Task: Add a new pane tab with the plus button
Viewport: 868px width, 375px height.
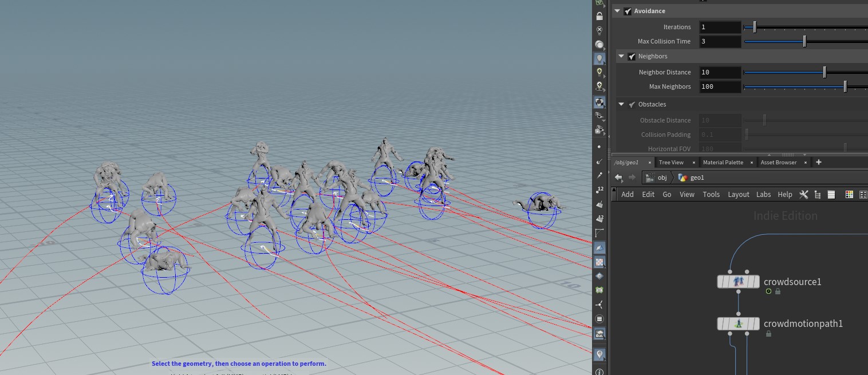Action: (818, 163)
